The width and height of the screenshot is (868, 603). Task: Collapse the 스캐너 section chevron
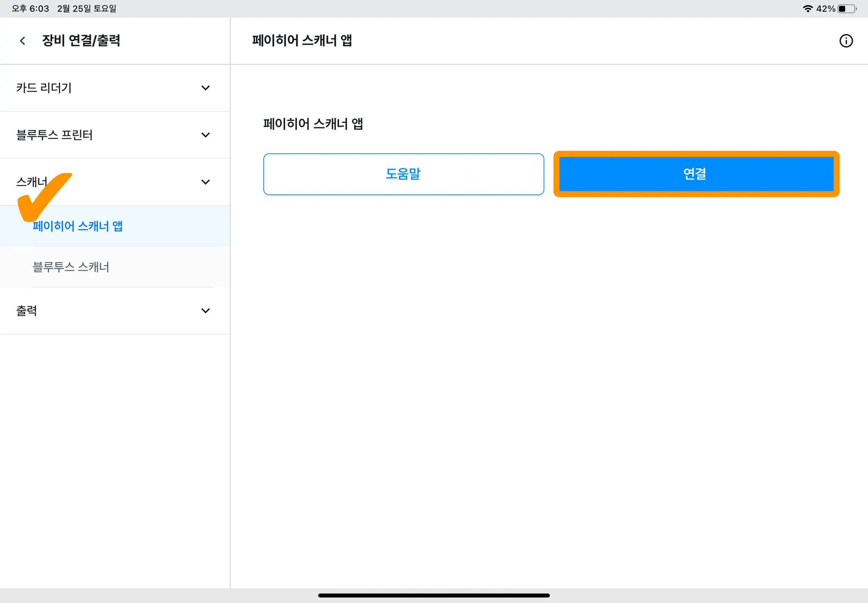click(206, 182)
